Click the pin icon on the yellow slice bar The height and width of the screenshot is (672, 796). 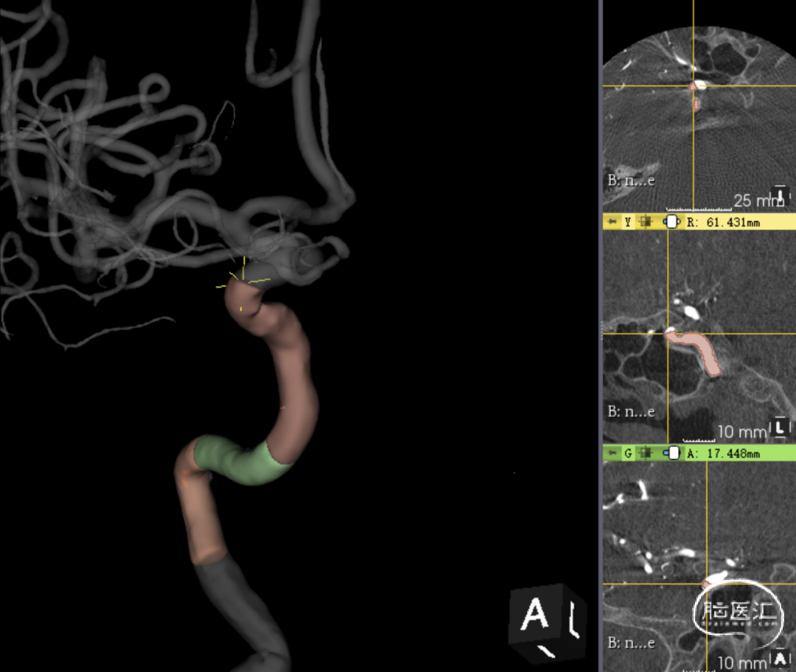[612, 222]
